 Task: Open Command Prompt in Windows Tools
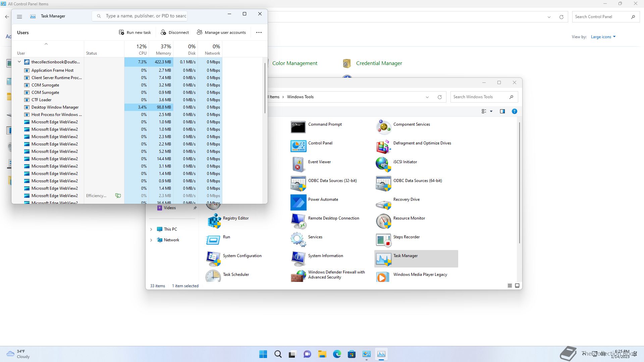[x=298, y=127]
